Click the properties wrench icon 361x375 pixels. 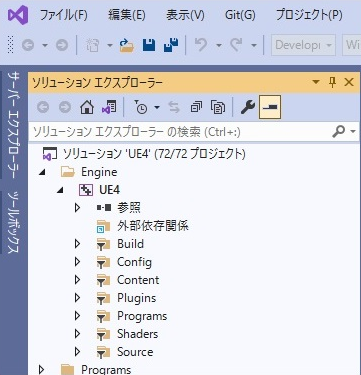pos(248,107)
